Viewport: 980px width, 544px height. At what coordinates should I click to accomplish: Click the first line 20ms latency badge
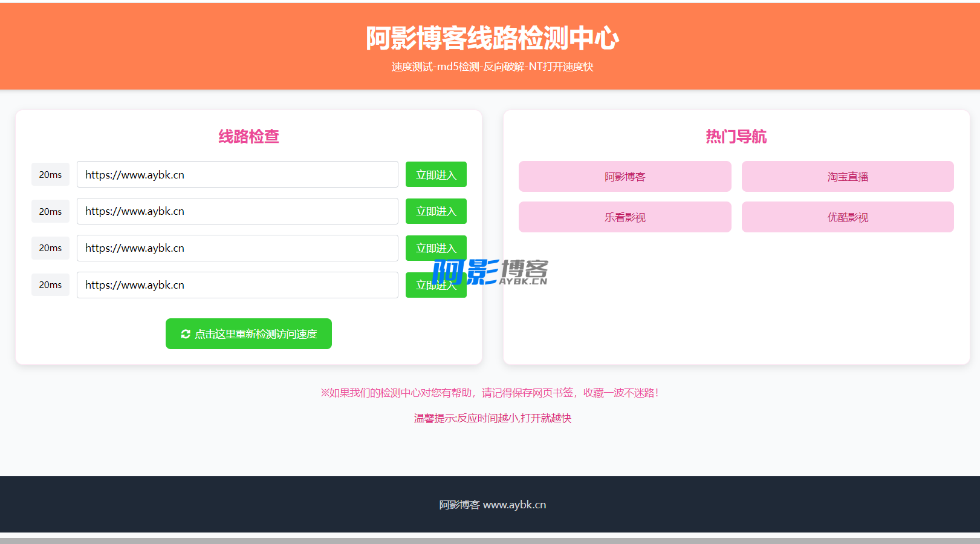50,175
